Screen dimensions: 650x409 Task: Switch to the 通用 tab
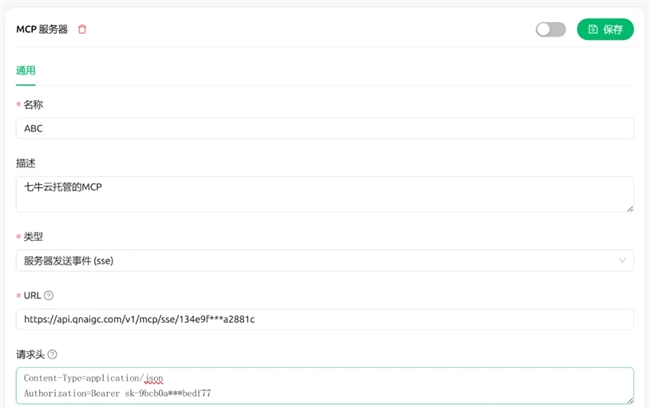(26, 70)
